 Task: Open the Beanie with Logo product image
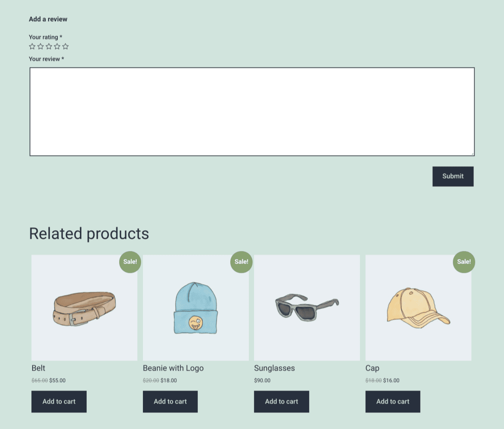coord(196,307)
